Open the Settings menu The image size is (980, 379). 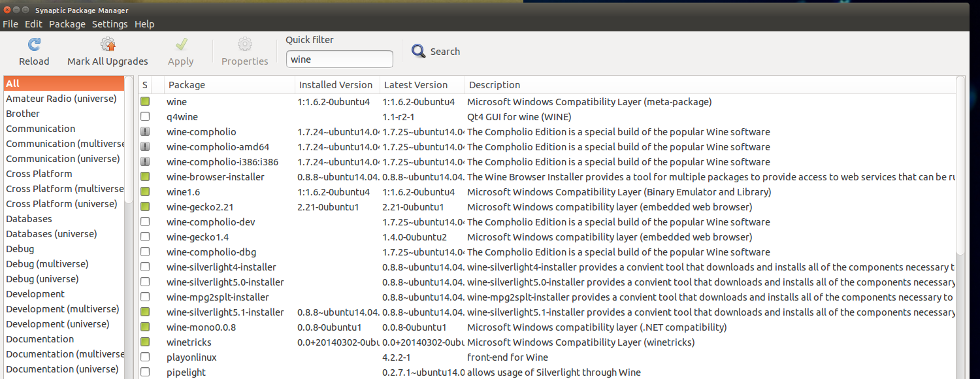110,24
